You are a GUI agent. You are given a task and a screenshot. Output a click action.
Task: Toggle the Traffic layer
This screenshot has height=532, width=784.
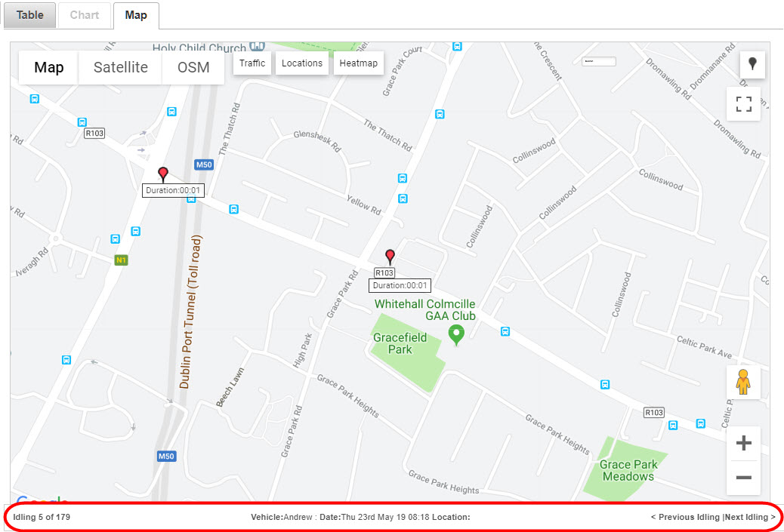[252, 63]
